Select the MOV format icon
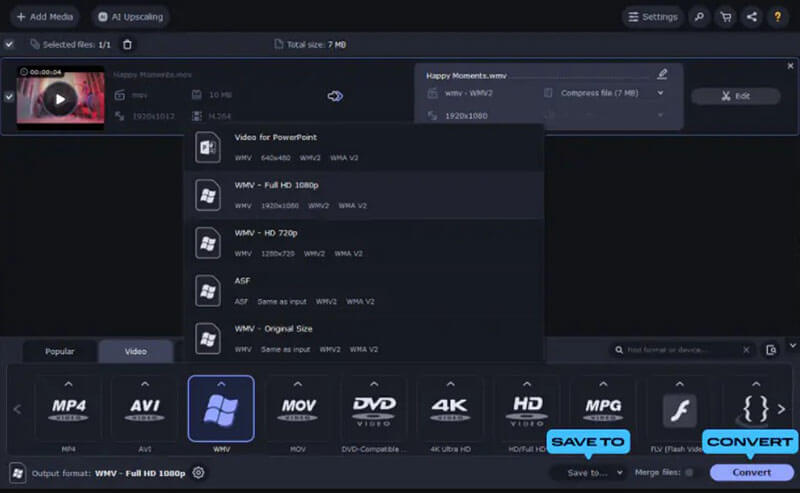800x493 pixels. point(298,409)
